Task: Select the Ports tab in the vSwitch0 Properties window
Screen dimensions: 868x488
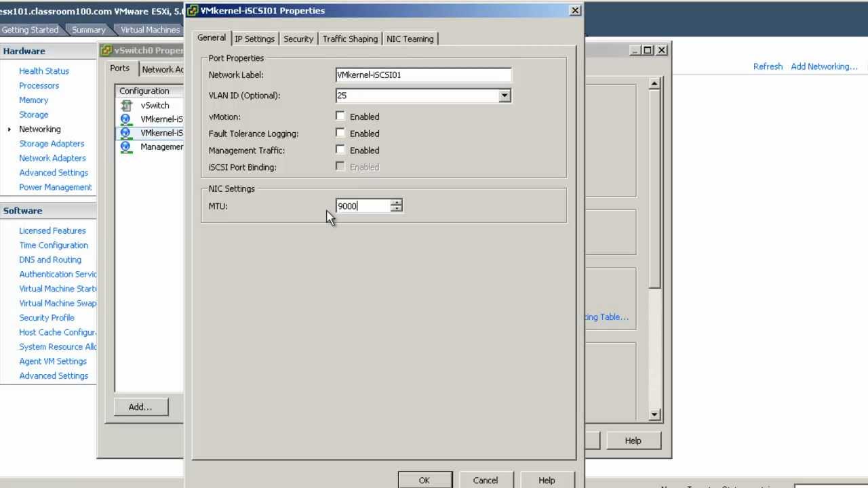Action: coord(120,68)
